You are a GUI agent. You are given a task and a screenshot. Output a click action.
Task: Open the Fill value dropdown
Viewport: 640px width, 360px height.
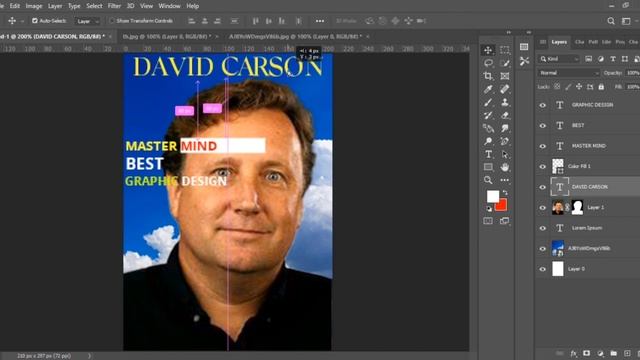[633, 87]
